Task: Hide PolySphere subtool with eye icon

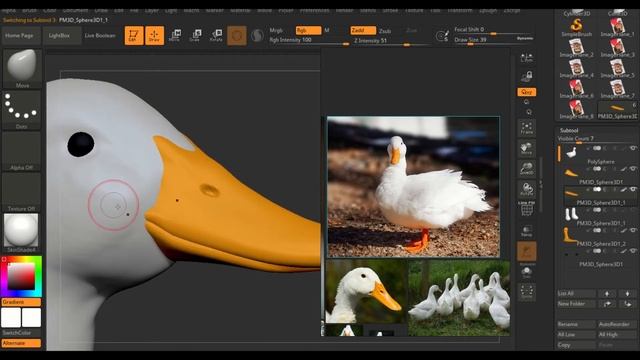Action: coord(633,149)
